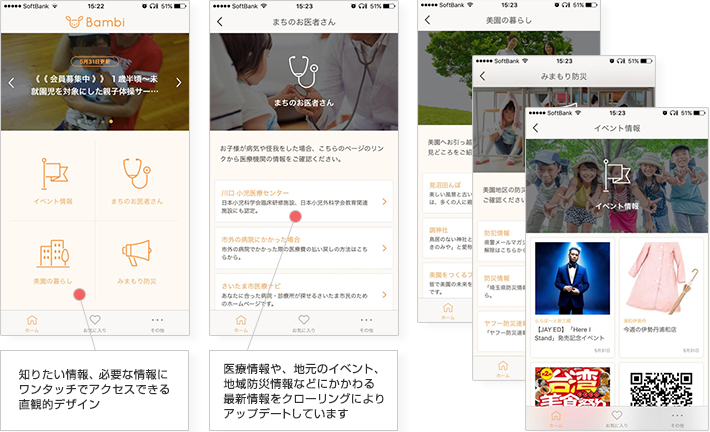Viewport: 710px width, 432px height.
Task: Open JAY'ED Here I Stand event card
Action: [572, 298]
